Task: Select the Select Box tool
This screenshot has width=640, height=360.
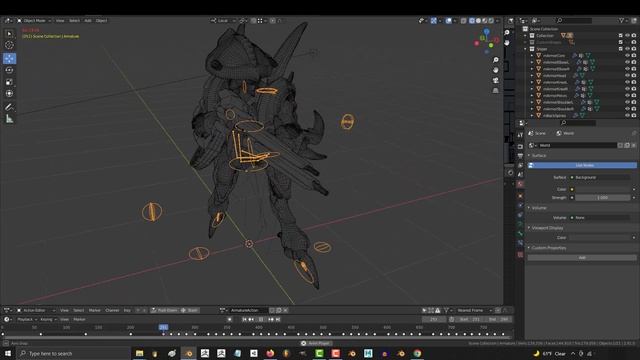Action: tap(9, 33)
